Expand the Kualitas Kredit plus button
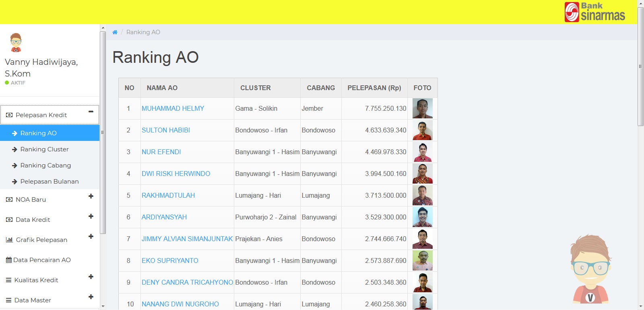Screen dimensions: 644x310 [x=91, y=277]
